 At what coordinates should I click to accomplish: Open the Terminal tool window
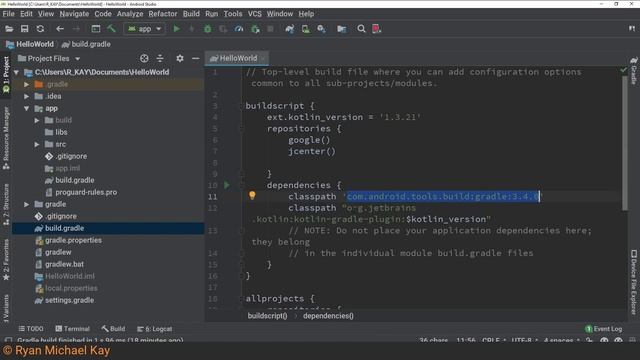click(x=72, y=329)
